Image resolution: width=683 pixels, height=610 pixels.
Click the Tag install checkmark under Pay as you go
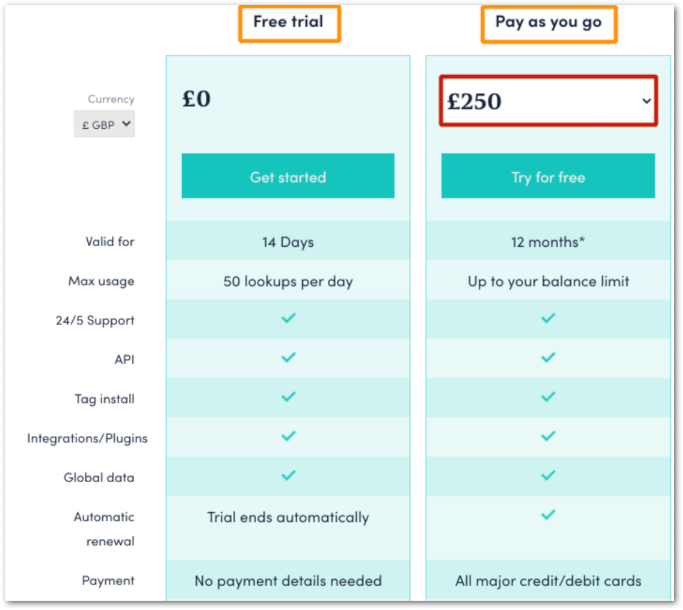click(x=548, y=396)
